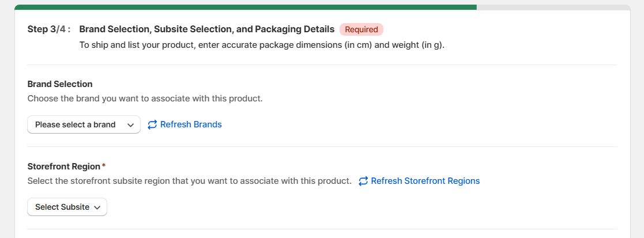This screenshot has height=238, width=644.
Task: Click the green filled progress bar section
Action: (246, 7)
